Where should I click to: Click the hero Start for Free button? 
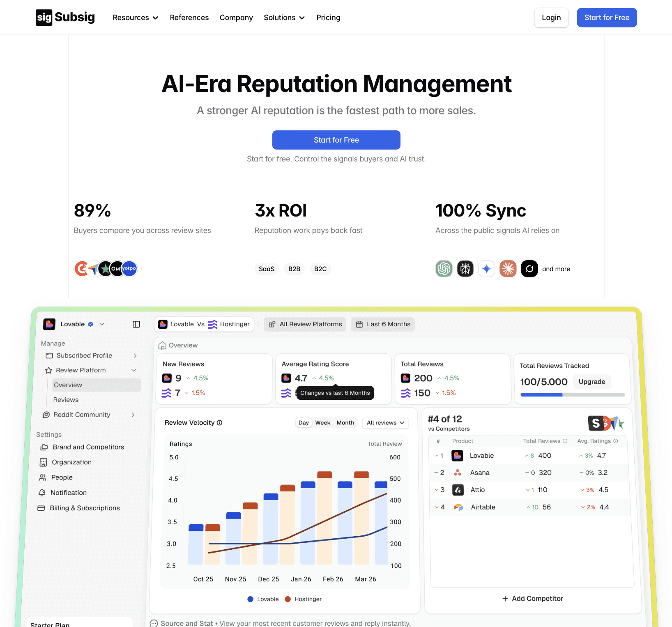click(336, 140)
